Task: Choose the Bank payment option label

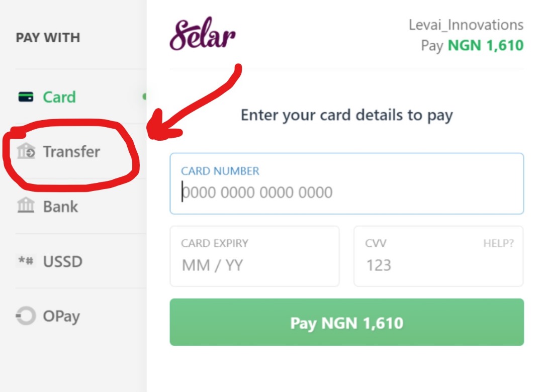Action: (x=60, y=206)
